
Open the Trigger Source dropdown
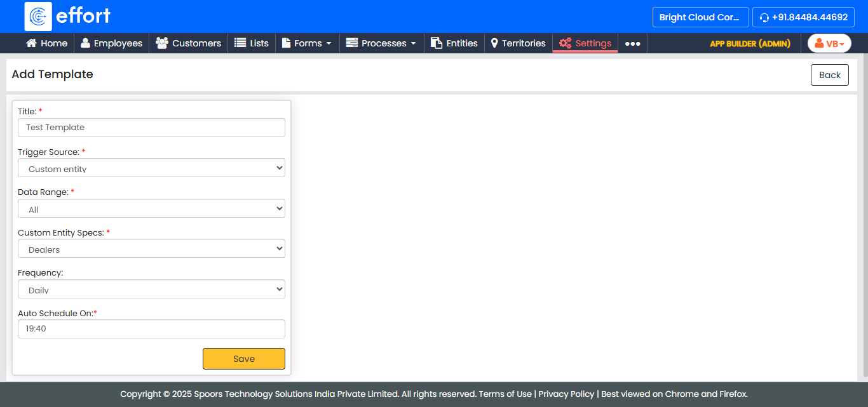pos(151,168)
